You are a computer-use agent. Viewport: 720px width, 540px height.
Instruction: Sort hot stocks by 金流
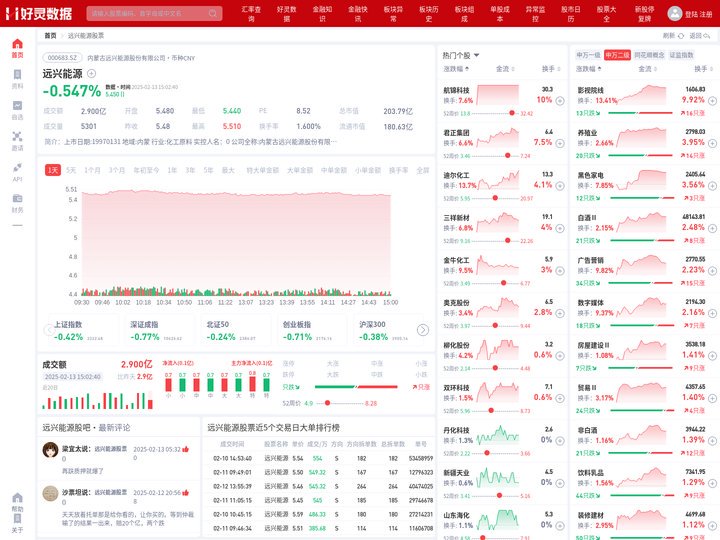505,69
